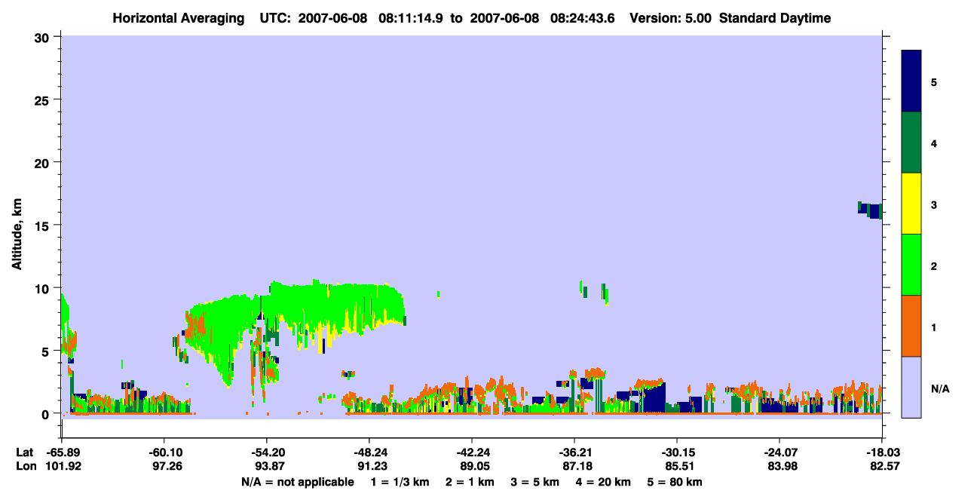
Task: Click the lavender N/A color bar segment
Action: (x=911, y=387)
